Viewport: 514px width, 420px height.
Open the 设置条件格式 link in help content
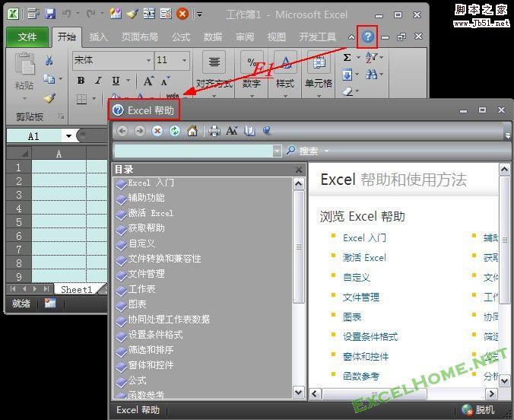click(370, 336)
